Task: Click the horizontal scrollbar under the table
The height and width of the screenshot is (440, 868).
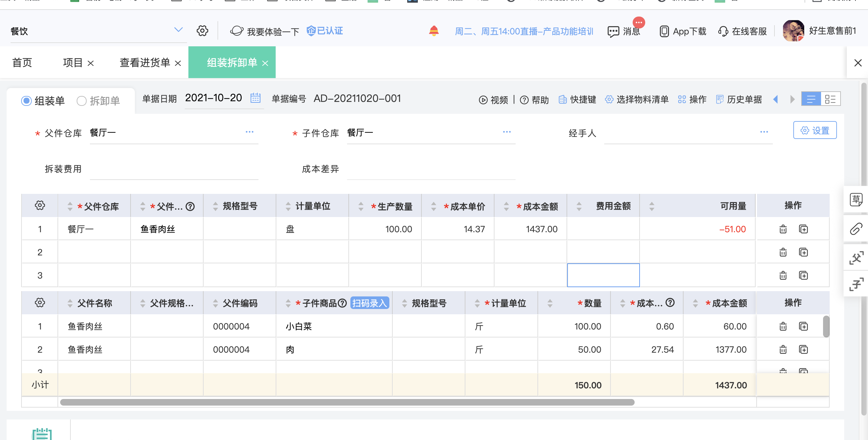Action: coord(347,402)
